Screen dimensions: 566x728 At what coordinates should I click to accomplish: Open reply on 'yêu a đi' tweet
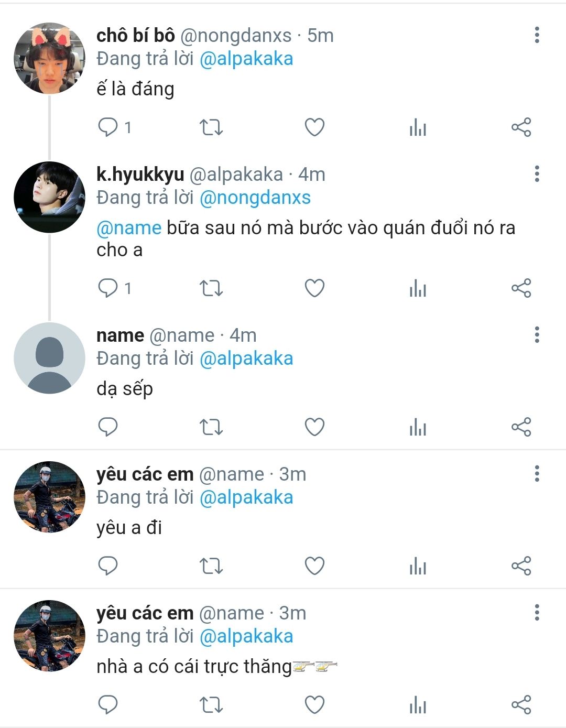tap(108, 566)
